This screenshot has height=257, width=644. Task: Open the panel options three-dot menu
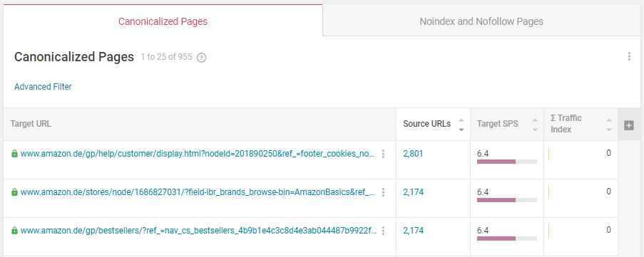pos(629,56)
